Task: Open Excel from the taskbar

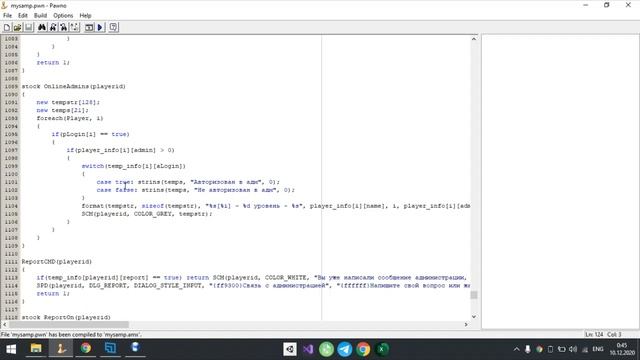Action: [x=382, y=349]
